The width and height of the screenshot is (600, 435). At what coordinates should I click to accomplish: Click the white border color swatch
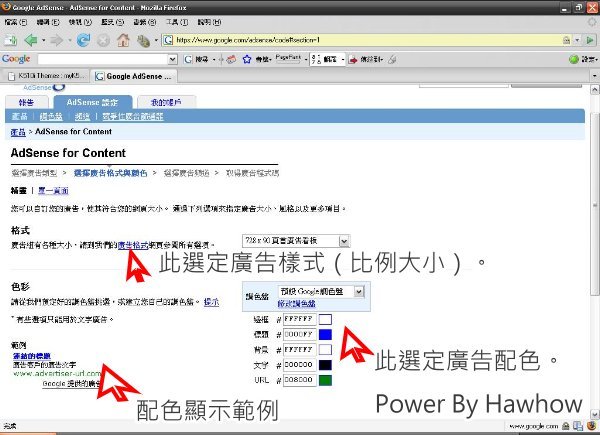pos(325,319)
